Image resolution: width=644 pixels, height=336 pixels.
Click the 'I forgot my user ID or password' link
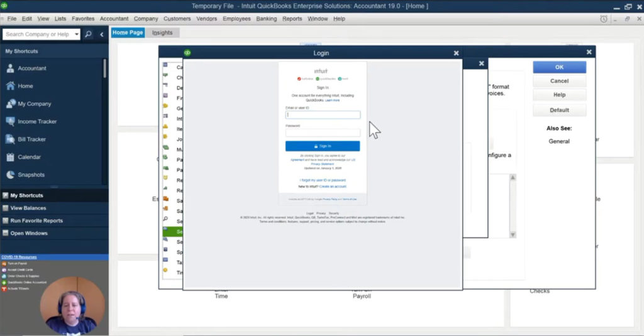323,180
